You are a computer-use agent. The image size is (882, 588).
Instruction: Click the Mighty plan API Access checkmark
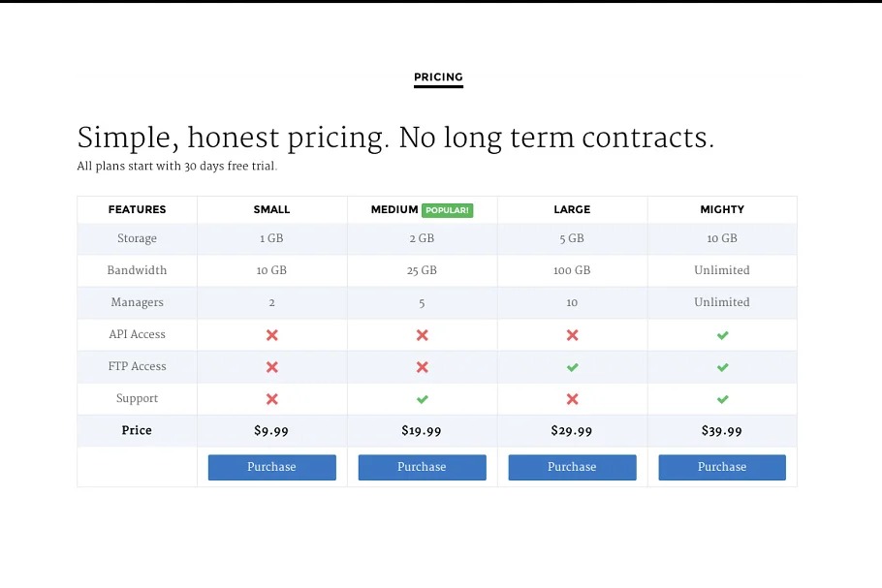point(722,335)
